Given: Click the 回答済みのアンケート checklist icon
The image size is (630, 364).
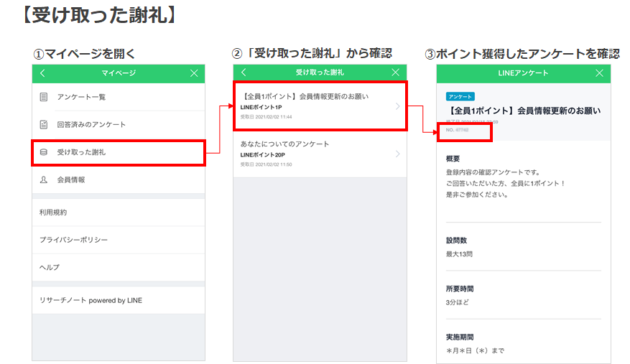Looking at the screenshot, I should (x=44, y=124).
